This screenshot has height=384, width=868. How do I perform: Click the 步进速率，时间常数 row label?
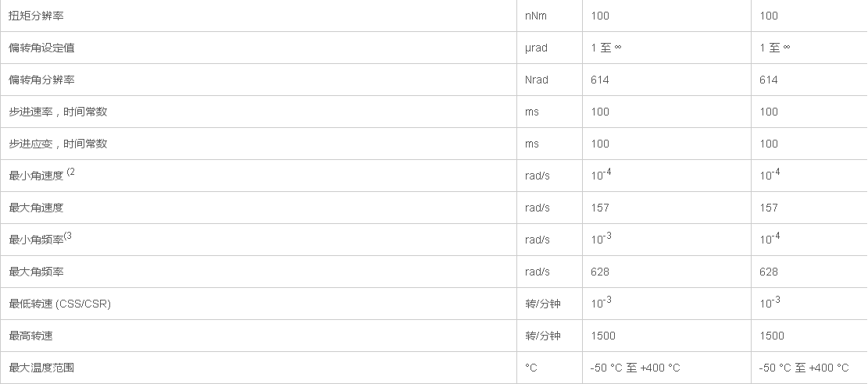point(58,112)
